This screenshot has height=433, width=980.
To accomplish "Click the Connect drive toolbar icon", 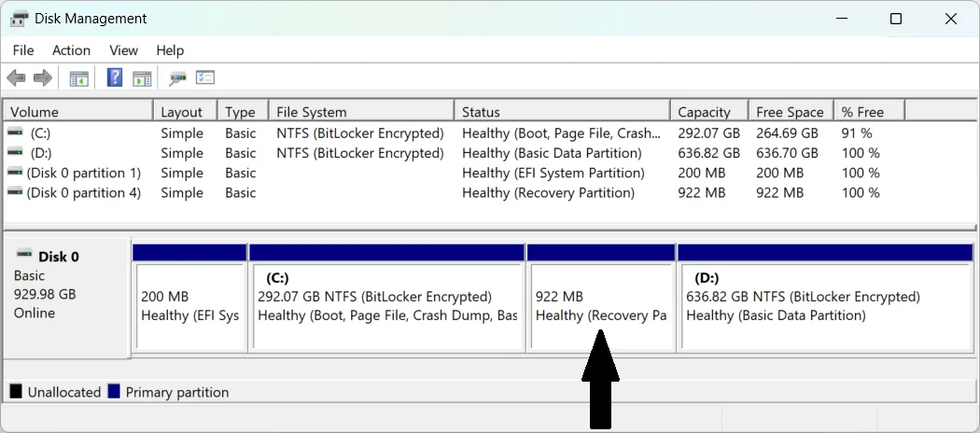I will click(x=177, y=78).
